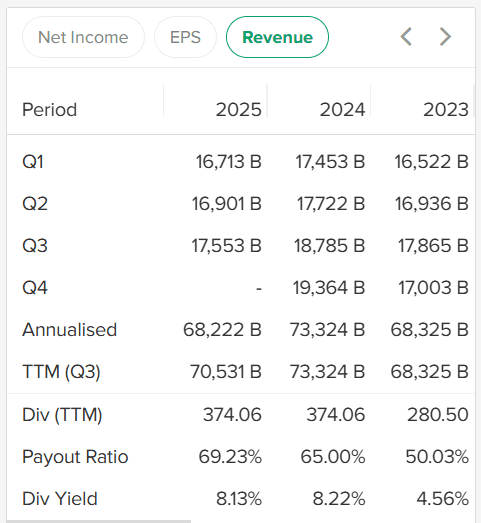Click Payout Ratio 69.23% for 2025
The height and width of the screenshot is (523, 481).
[230, 457]
